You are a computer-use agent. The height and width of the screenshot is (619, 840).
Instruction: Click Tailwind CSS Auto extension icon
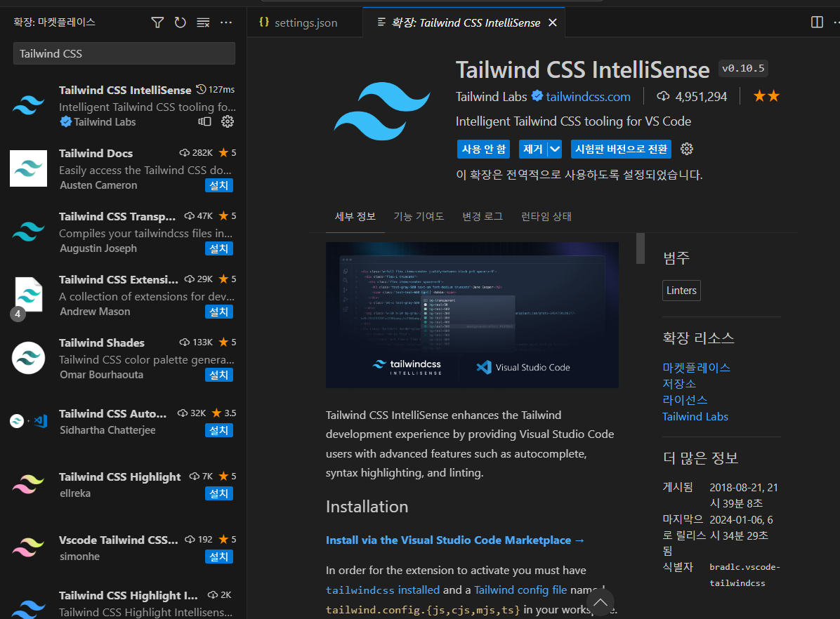tap(28, 421)
